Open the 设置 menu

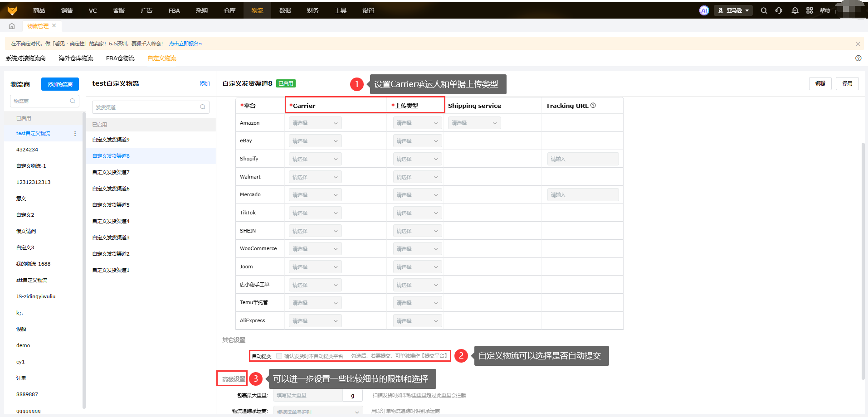(x=368, y=10)
